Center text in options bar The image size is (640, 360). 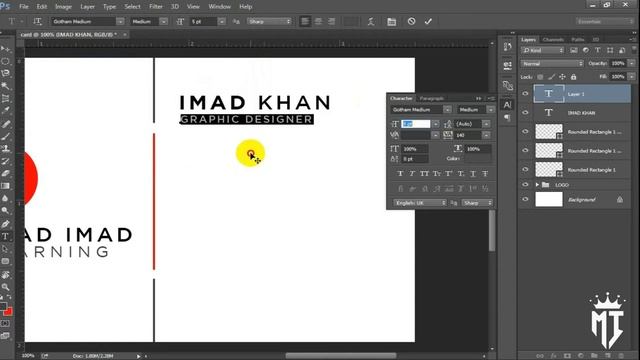(318, 21)
